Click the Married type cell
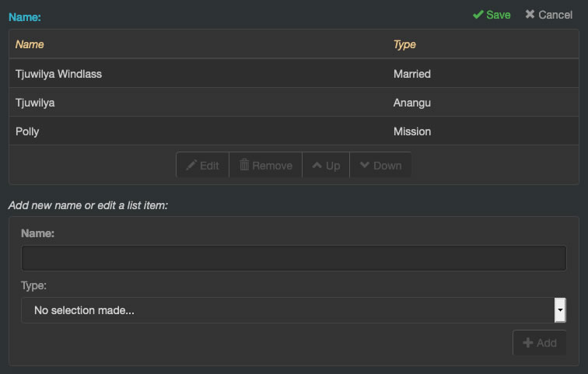The image size is (588, 374). point(411,73)
